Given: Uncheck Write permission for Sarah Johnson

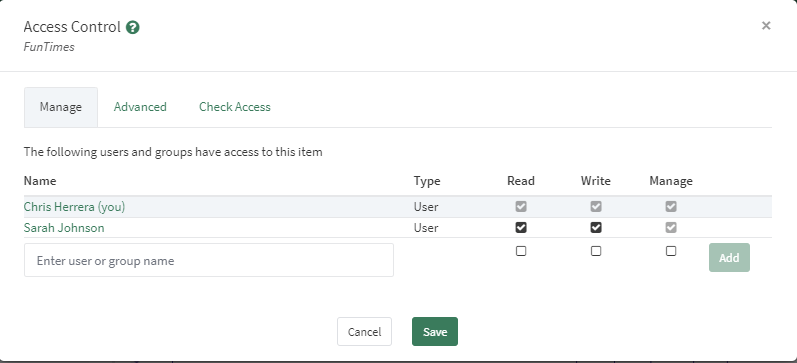Looking at the screenshot, I should click(x=596, y=228).
